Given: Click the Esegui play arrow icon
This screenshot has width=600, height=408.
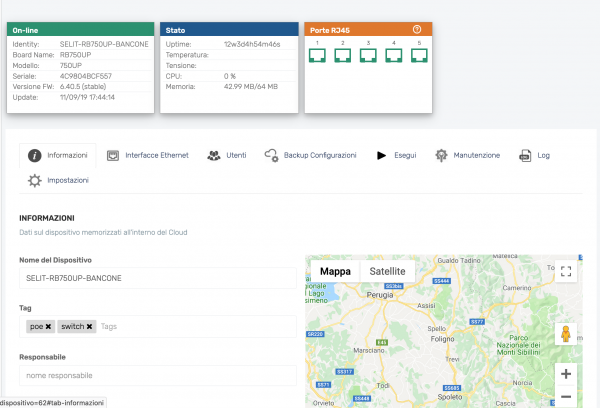Looking at the screenshot, I should (x=381, y=155).
